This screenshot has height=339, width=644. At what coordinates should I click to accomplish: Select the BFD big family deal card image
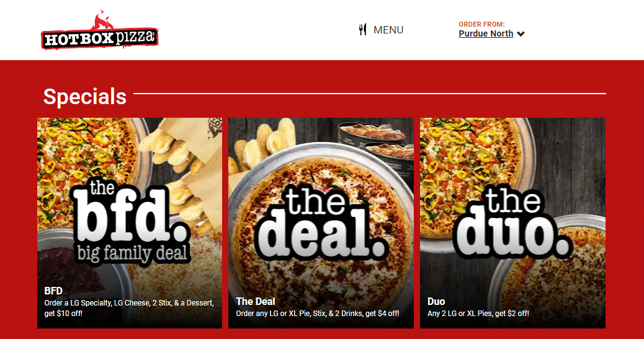130,223
